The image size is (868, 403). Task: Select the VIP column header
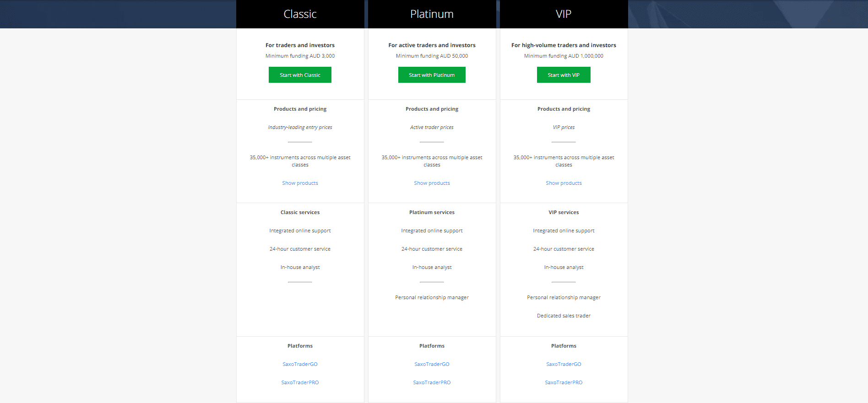pyautogui.click(x=564, y=14)
